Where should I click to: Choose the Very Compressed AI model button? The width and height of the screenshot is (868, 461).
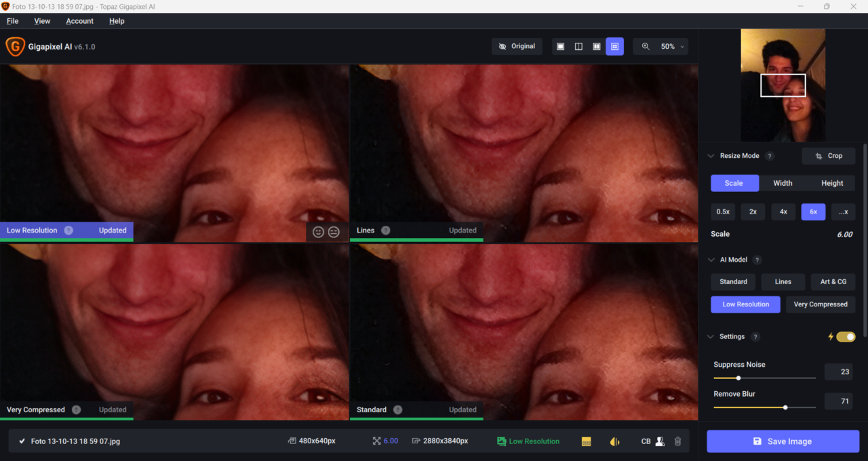click(821, 304)
